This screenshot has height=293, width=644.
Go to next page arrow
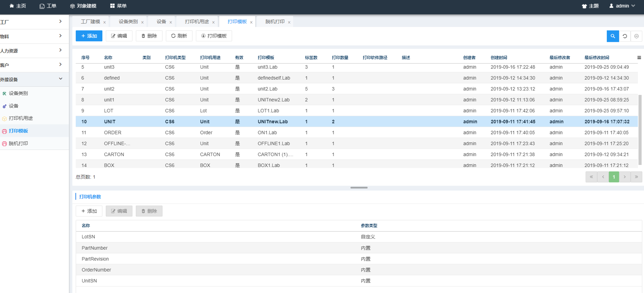click(x=625, y=177)
